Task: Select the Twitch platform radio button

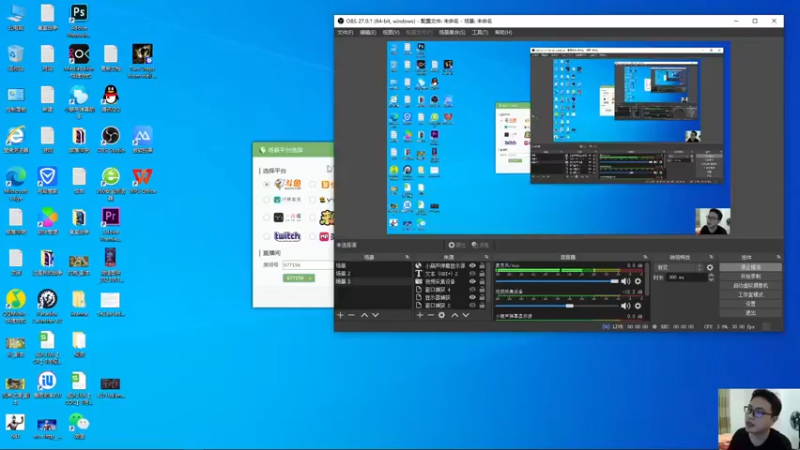Action: tap(266, 236)
